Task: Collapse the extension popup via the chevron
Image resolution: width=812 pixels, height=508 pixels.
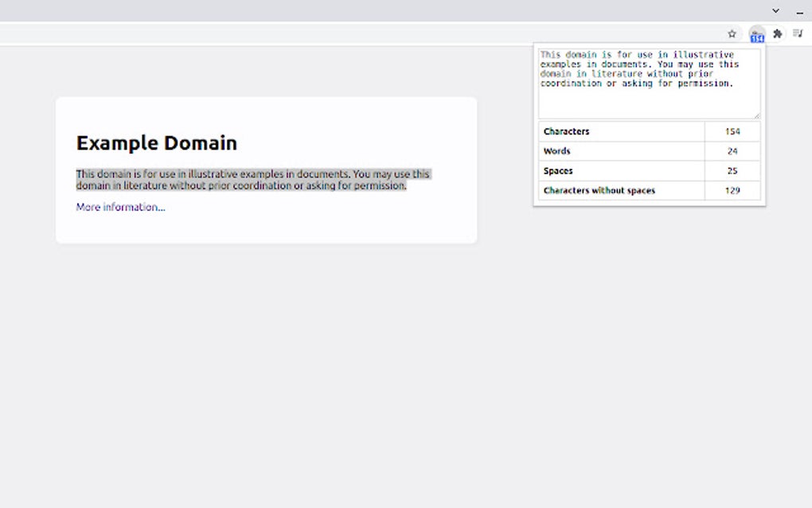Action: 775,10
